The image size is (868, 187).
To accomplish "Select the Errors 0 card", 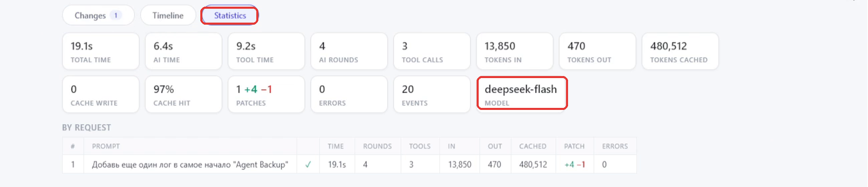I will click(349, 95).
